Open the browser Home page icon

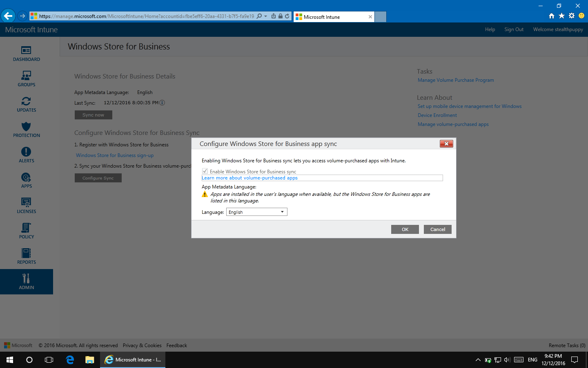click(552, 16)
